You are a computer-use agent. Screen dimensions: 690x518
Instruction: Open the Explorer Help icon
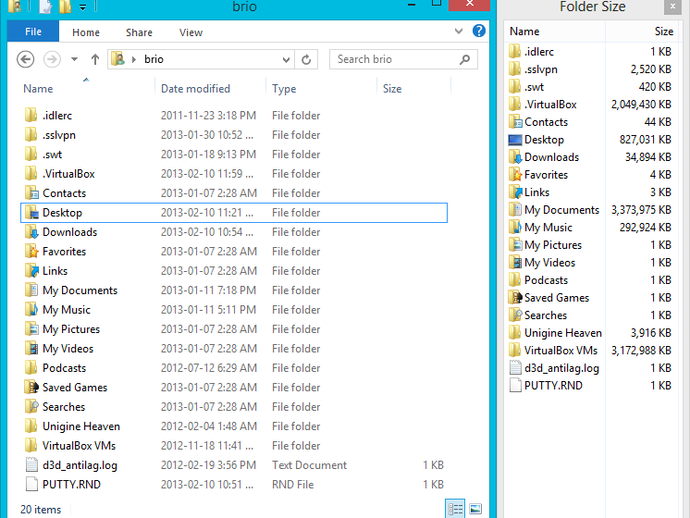(x=479, y=30)
